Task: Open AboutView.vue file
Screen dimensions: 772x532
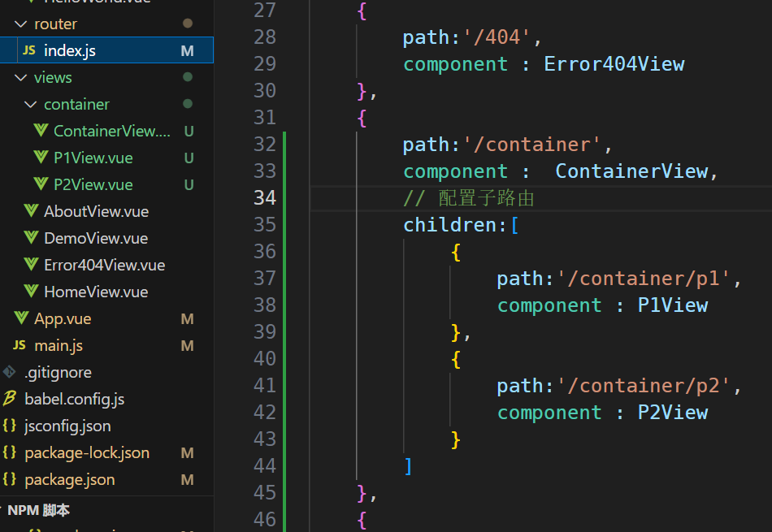Action: [x=96, y=212]
